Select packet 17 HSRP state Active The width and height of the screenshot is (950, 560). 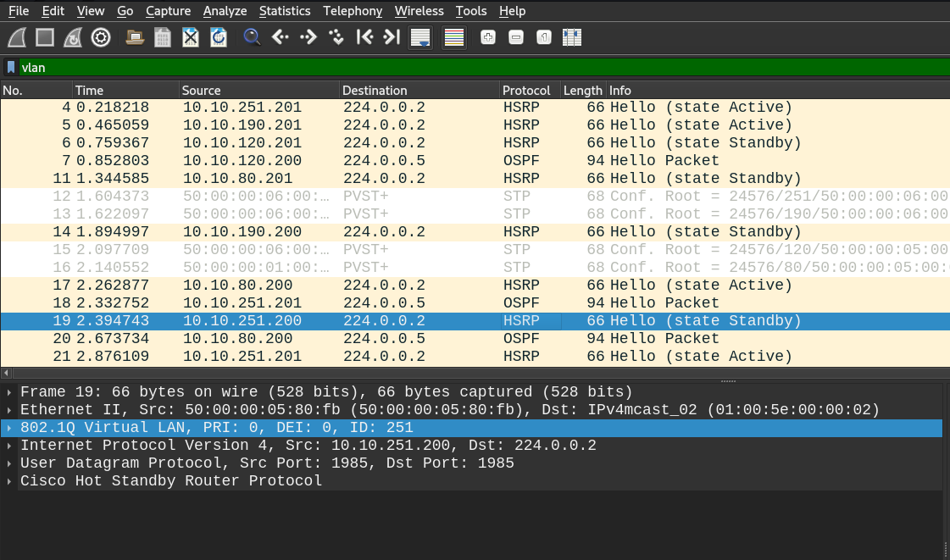(475, 286)
